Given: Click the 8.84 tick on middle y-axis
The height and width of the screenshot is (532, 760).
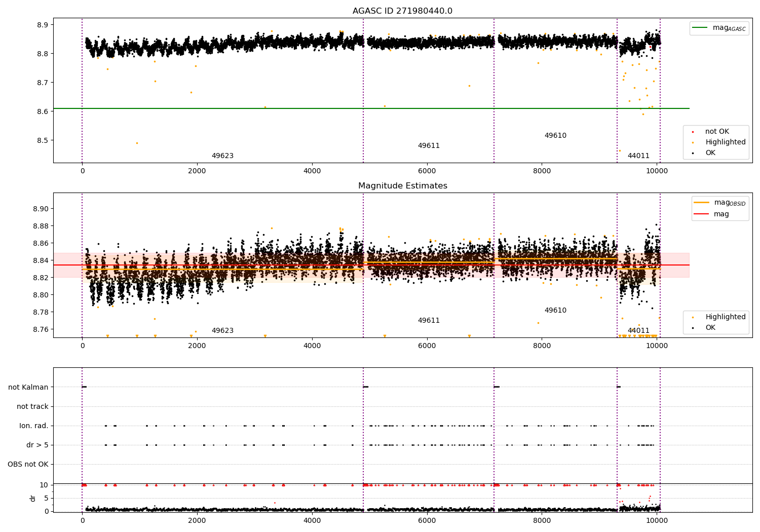Looking at the screenshot, I should 41,260.
